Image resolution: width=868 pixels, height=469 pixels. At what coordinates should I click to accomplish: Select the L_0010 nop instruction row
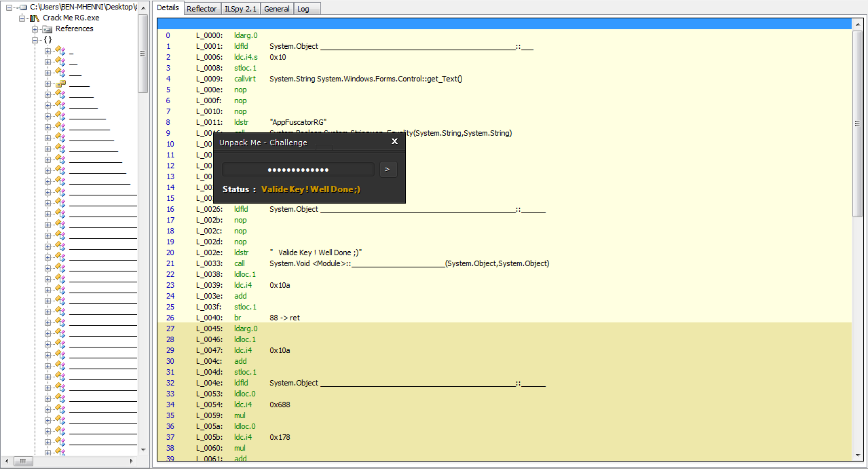point(504,111)
